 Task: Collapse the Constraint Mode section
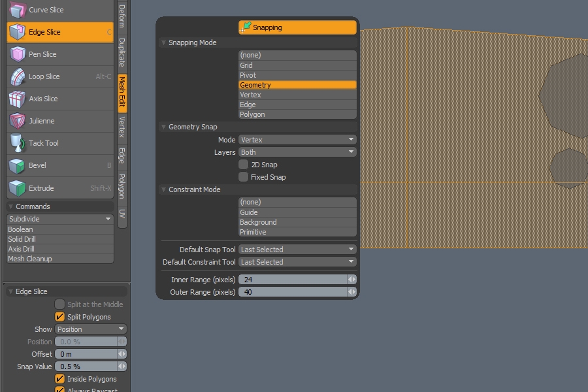pos(163,189)
